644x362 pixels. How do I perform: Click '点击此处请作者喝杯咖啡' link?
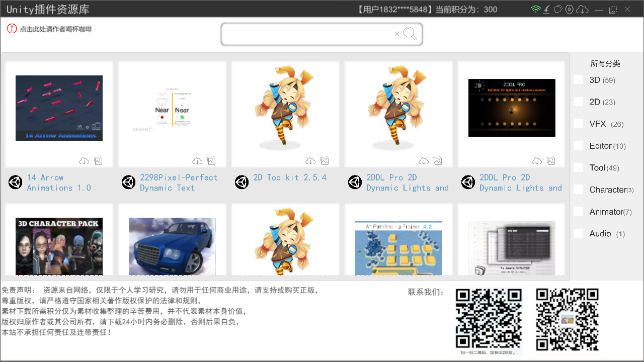pos(56,29)
